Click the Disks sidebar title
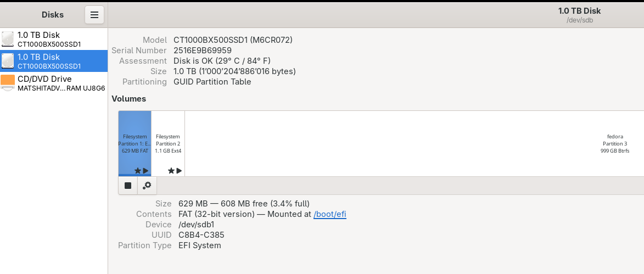 pyautogui.click(x=53, y=15)
